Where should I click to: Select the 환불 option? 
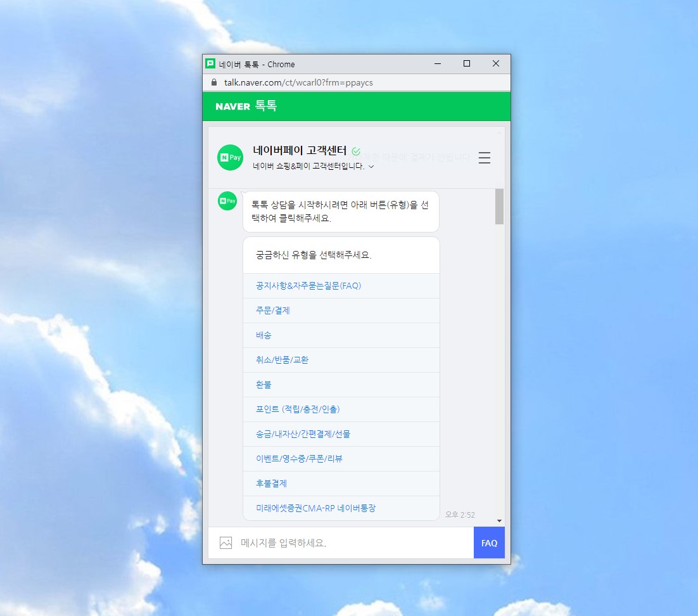(341, 385)
